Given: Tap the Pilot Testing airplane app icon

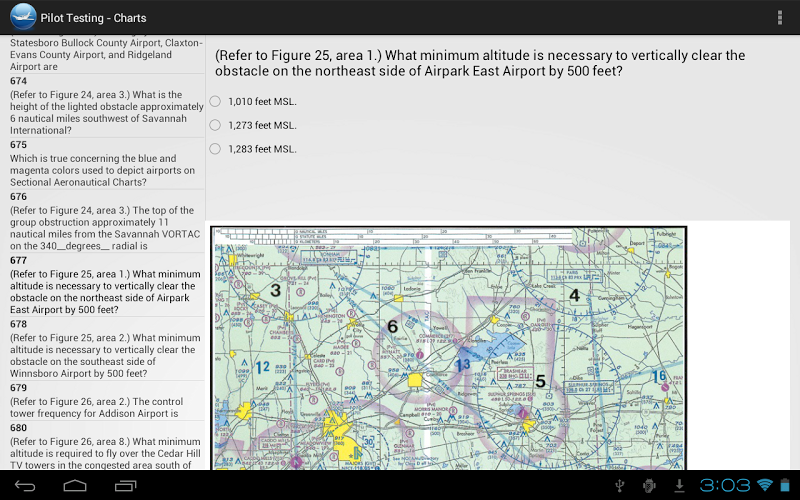Looking at the screenshot, I should [x=22, y=17].
